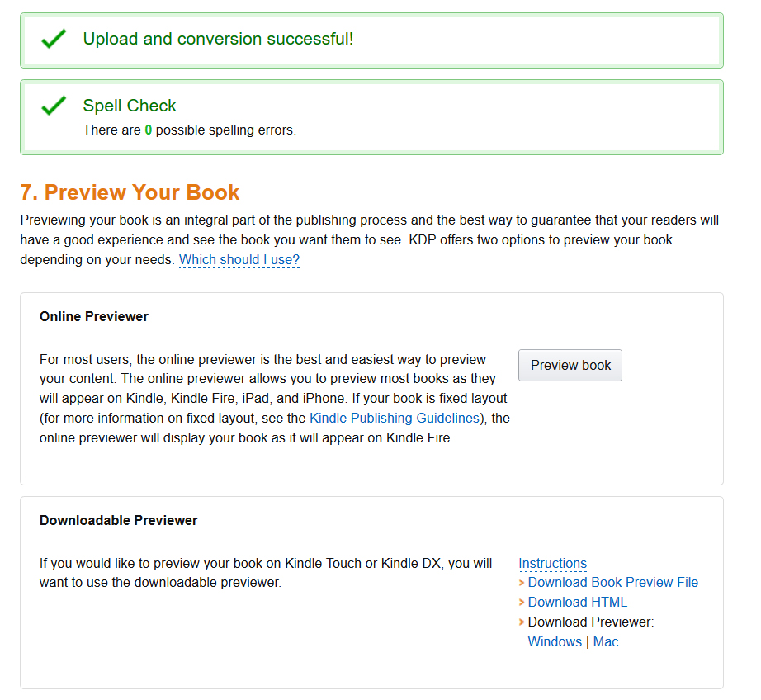Viewport: 761px width, 700px height.
Task: Click the Spell Check title text
Action: click(130, 106)
